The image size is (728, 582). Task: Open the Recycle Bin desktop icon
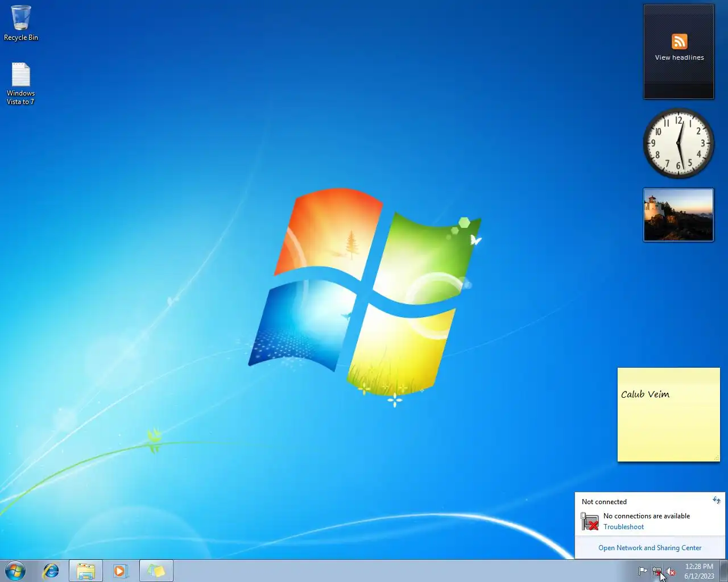click(21, 23)
